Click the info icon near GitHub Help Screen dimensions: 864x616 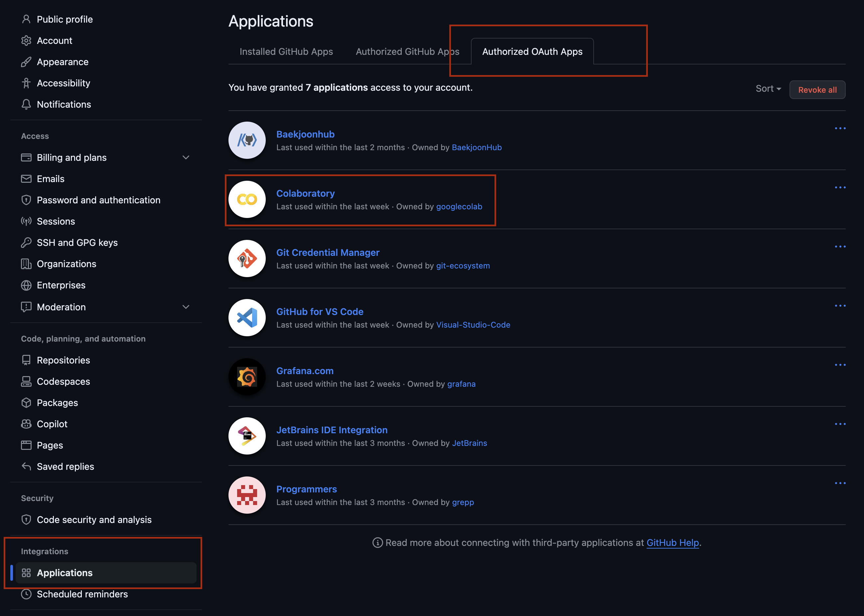click(x=377, y=543)
